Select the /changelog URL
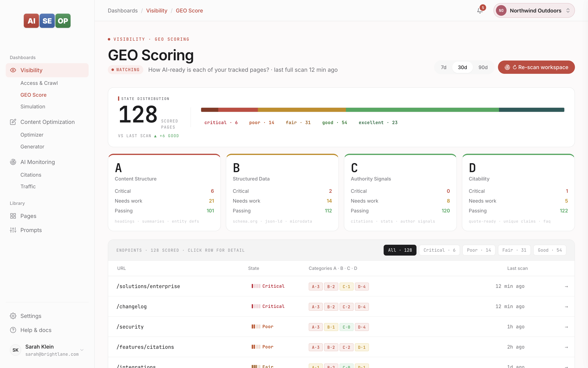 click(x=131, y=306)
